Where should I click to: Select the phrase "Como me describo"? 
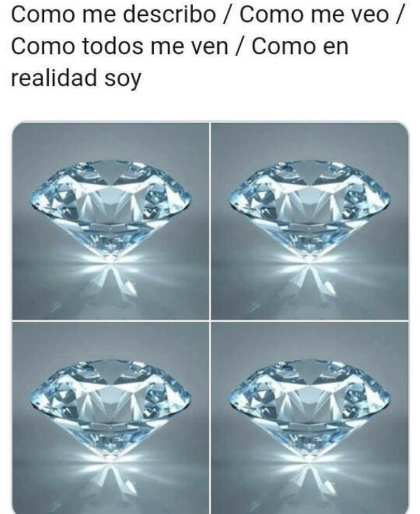114,15
